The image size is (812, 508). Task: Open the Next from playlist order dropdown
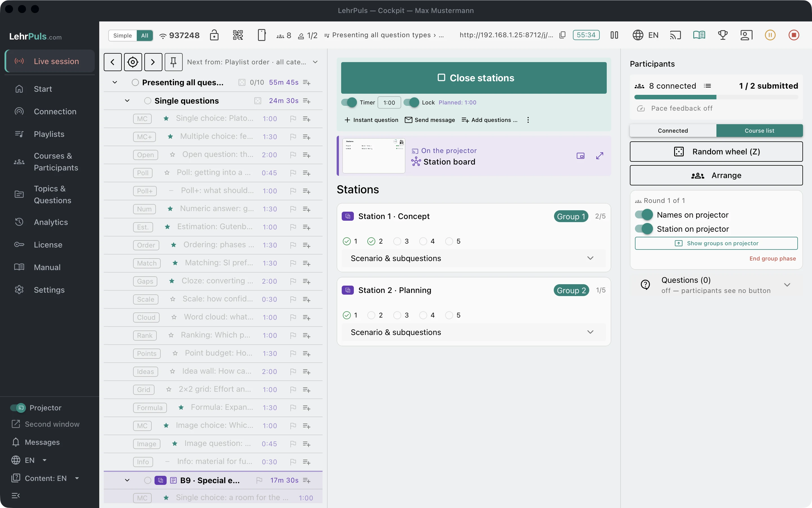(252, 62)
